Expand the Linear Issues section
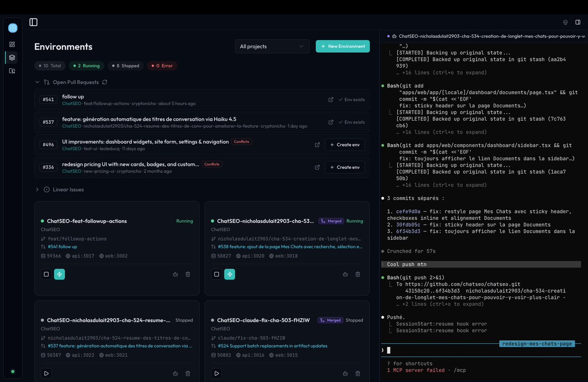588x382 pixels. (37, 189)
